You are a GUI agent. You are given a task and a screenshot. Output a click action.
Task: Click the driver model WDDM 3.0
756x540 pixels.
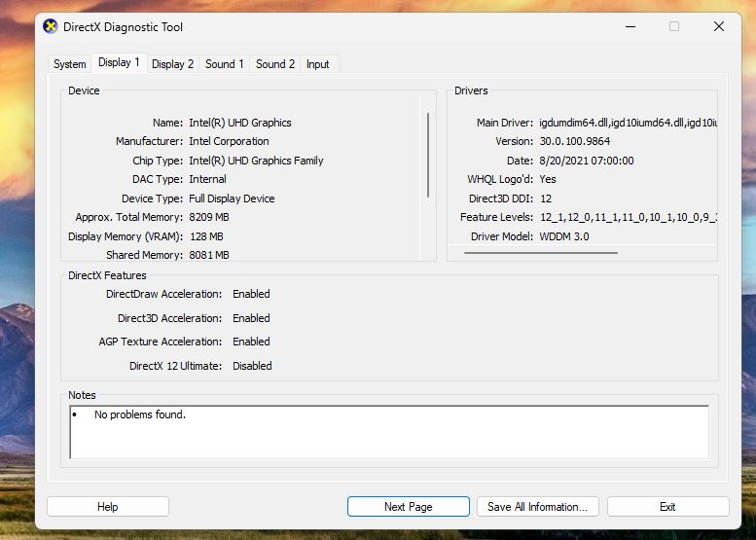564,236
